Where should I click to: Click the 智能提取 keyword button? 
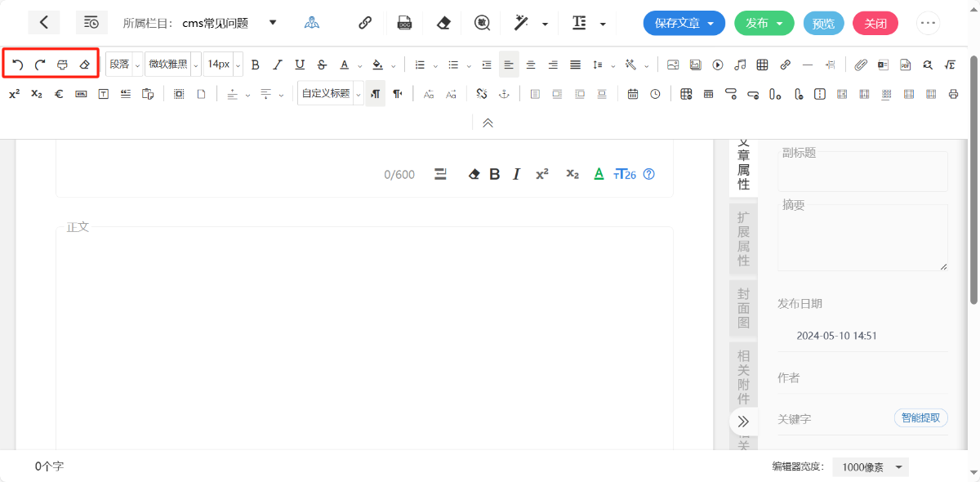point(920,418)
